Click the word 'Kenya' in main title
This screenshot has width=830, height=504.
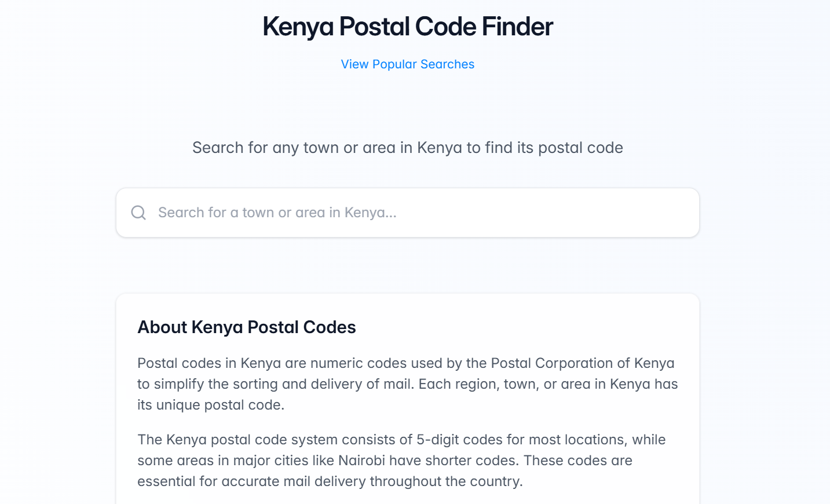tap(298, 27)
